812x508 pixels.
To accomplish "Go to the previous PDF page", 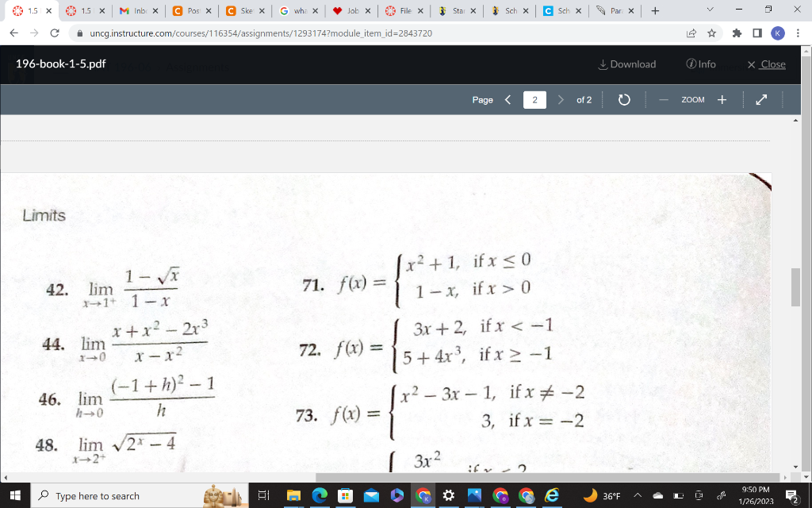I will (507, 100).
